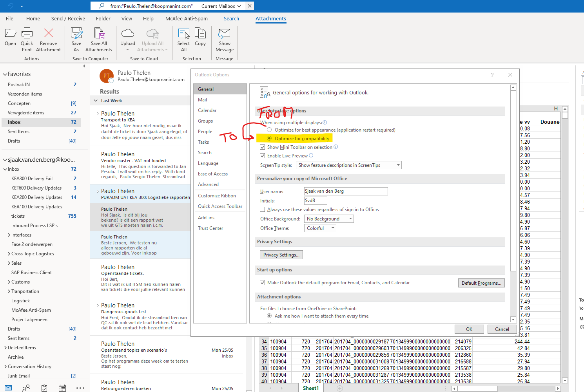
Task: Click Remove Attachment icon
Action: coord(49,33)
